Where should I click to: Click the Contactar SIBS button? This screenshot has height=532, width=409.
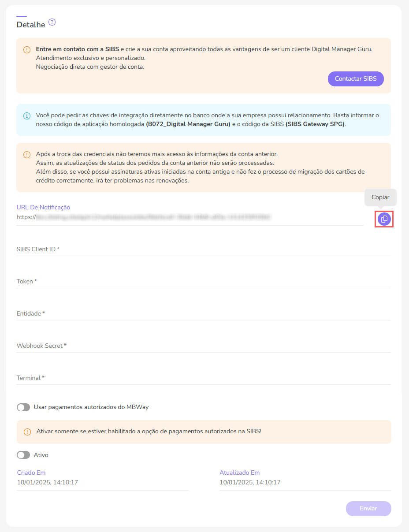point(355,78)
